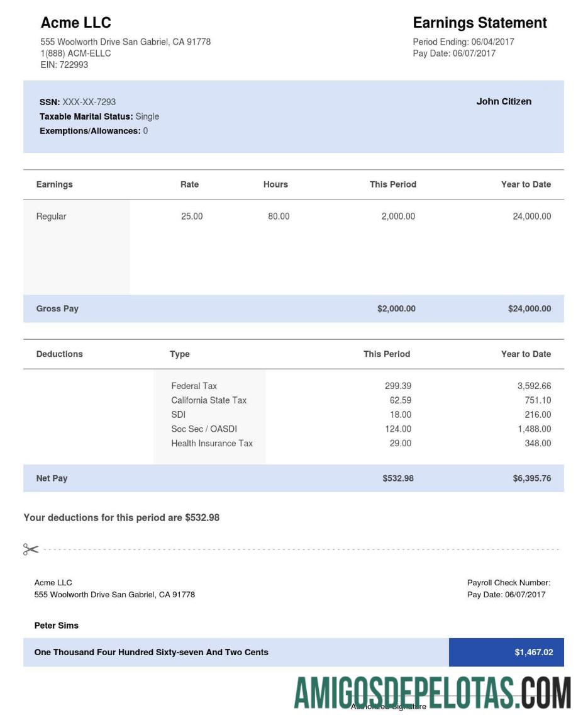The height and width of the screenshot is (725, 588).
Task: Click the EIN: 722993 line
Action: pyautogui.click(x=64, y=65)
